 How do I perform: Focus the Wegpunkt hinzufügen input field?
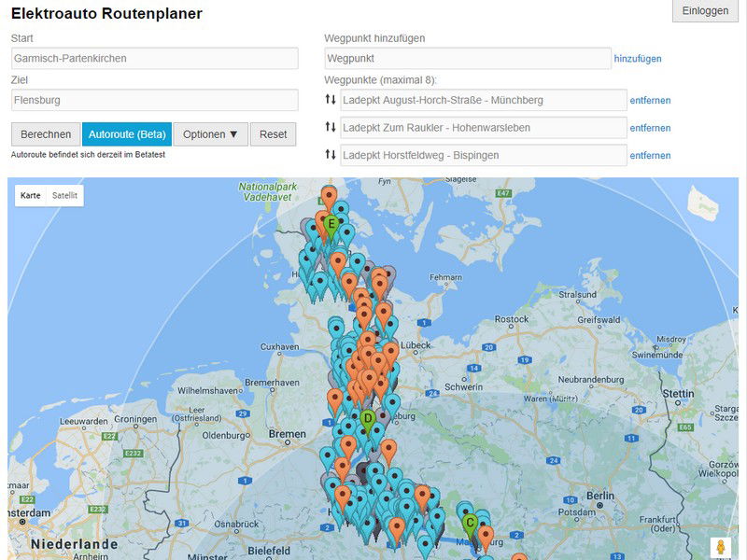(468, 59)
